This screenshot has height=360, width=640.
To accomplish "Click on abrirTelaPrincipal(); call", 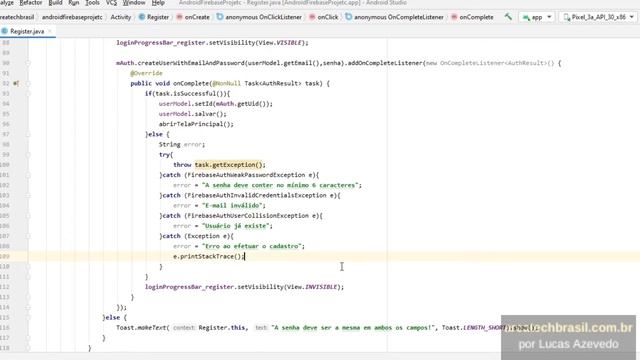I will [x=196, y=124].
